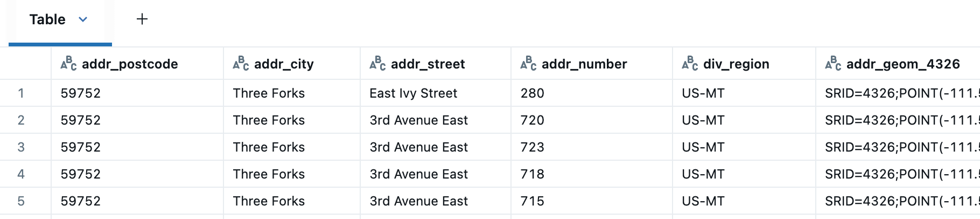
Task: Open the Table tab dropdown chevron
Action: (83, 19)
